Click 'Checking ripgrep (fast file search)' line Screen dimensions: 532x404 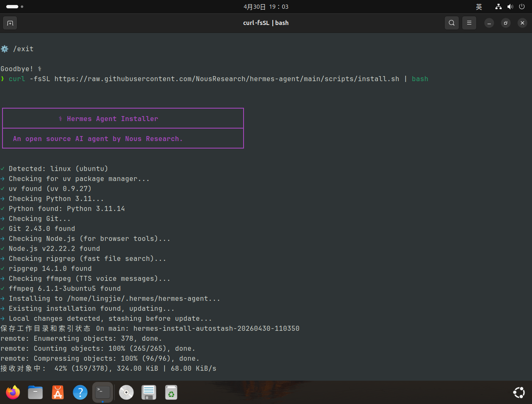pos(84,258)
